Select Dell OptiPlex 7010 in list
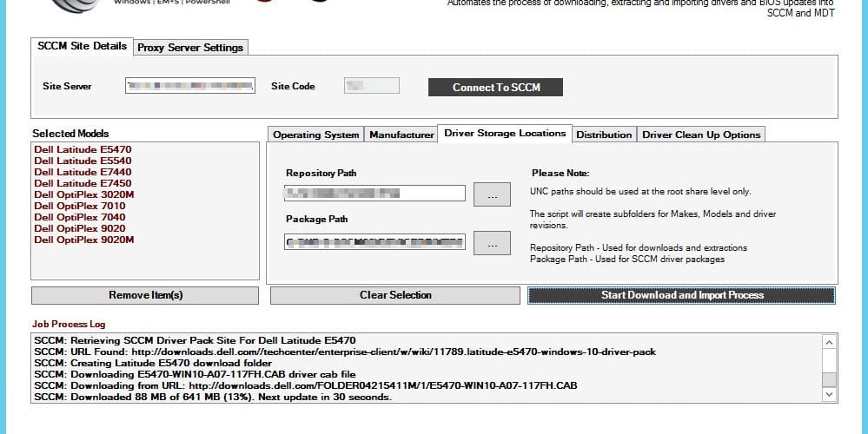 [80, 206]
